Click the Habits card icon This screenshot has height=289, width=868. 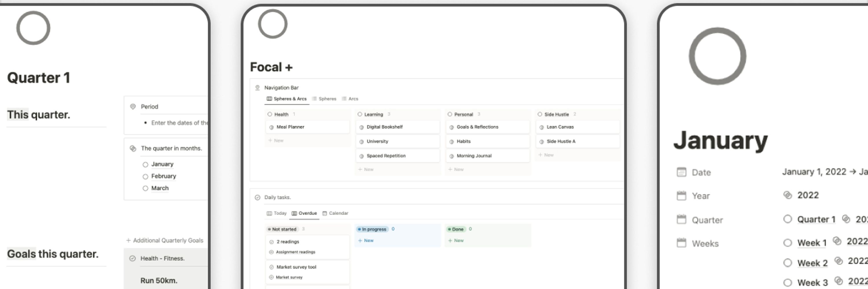click(452, 142)
